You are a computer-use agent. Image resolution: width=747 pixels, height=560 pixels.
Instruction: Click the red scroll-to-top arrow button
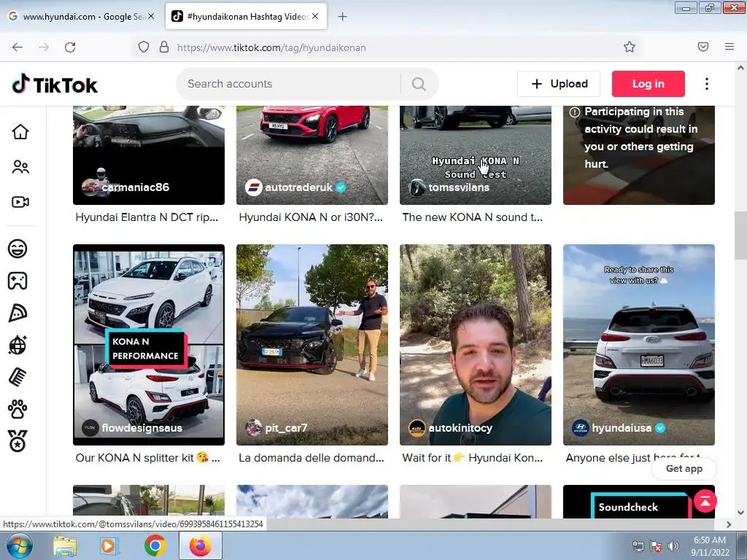click(x=705, y=501)
